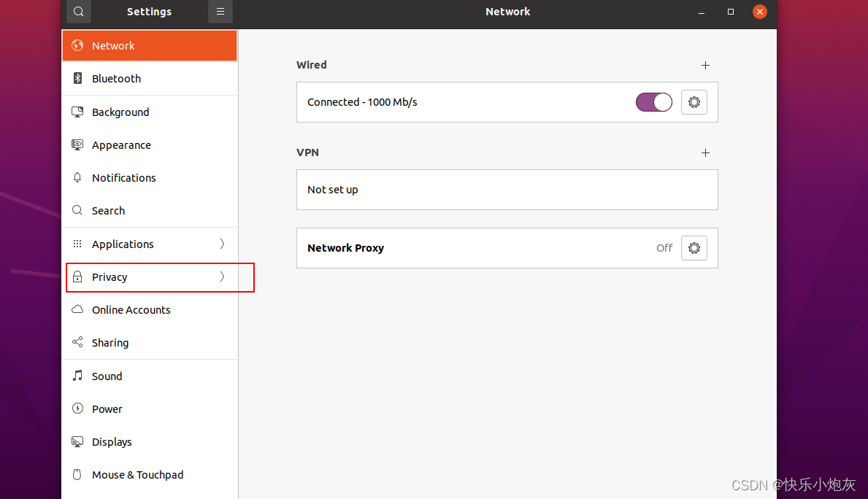Open Privacy settings entry
868x499 pixels.
[x=150, y=276]
